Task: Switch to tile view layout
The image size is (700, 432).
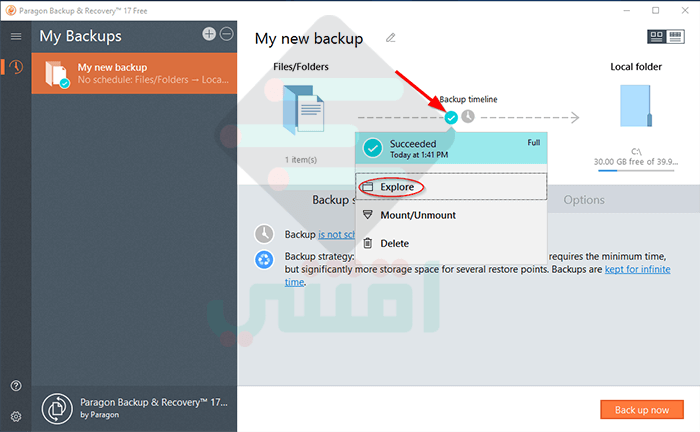Action: tap(657, 37)
